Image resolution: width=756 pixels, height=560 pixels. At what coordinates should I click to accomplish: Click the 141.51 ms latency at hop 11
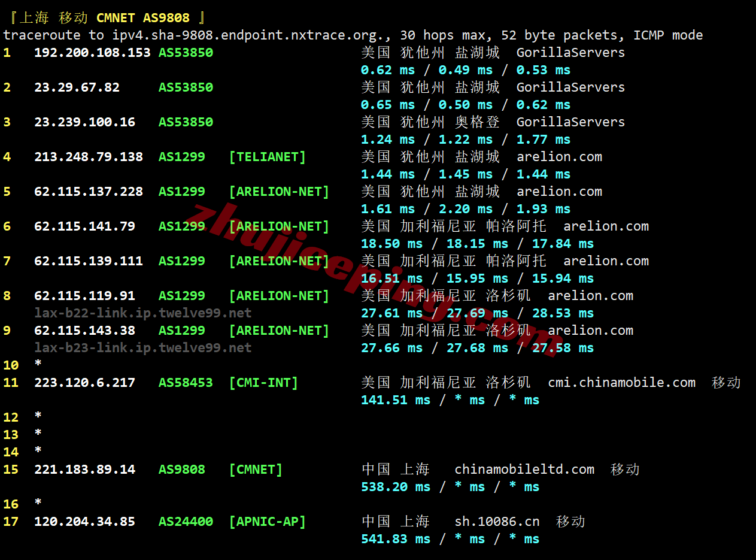coord(396,400)
